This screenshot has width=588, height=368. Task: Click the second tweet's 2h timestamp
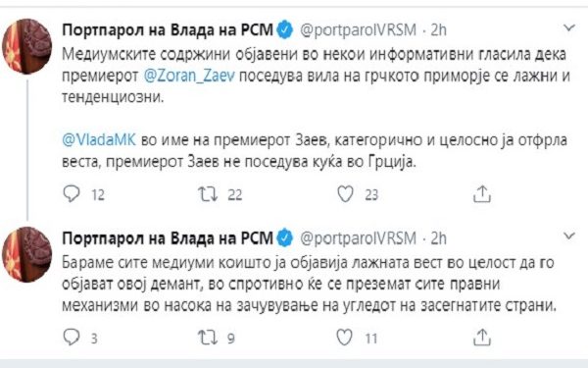pos(438,237)
